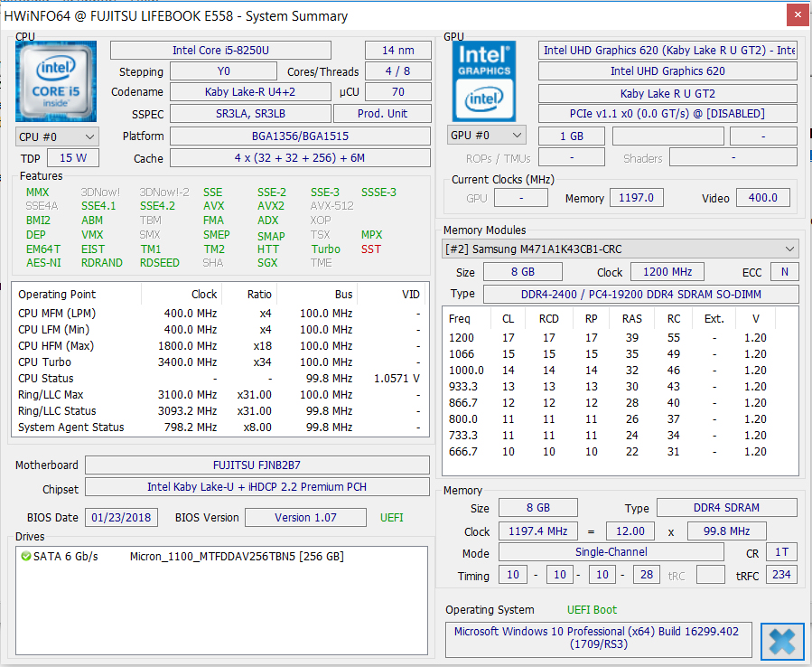Click the Chipset Intel Kaby Lake-U field
This screenshot has width=812, height=667.
click(x=257, y=486)
